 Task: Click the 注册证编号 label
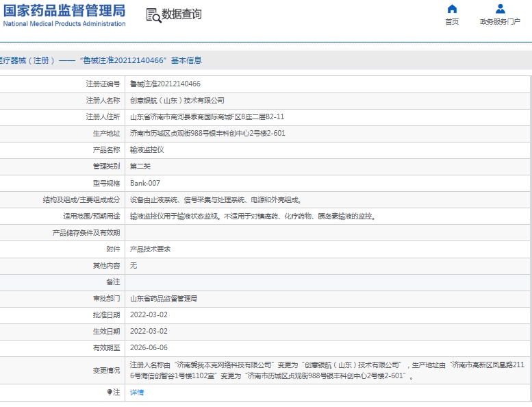(103, 84)
